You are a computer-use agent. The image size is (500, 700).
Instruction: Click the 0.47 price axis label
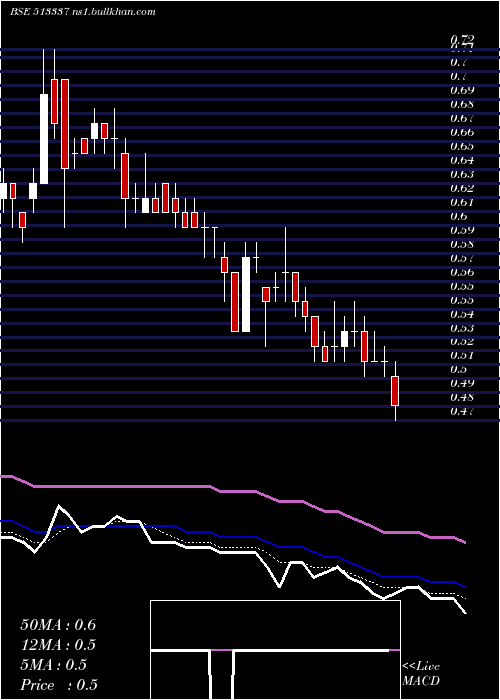462,411
